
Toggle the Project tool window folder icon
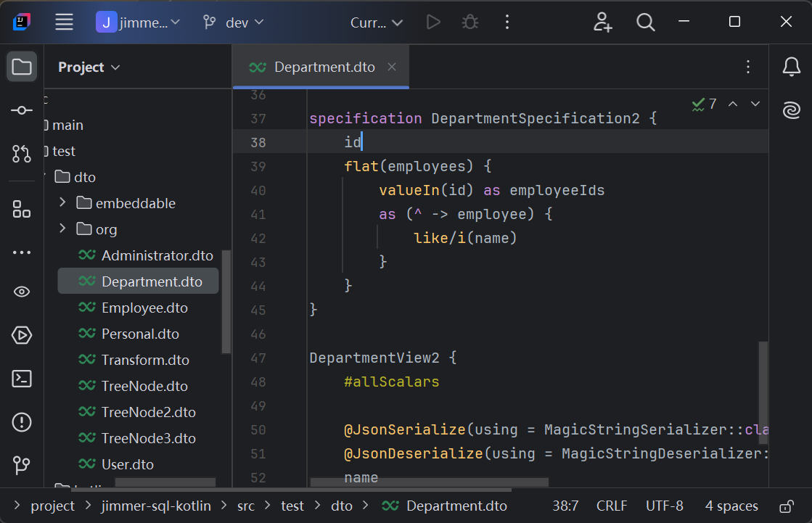click(x=22, y=67)
